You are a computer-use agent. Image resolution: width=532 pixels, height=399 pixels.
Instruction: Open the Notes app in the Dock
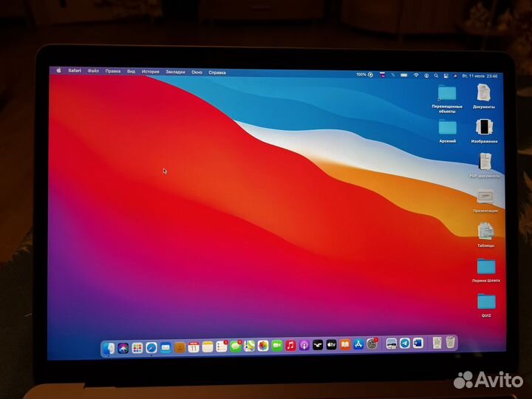[x=208, y=347]
